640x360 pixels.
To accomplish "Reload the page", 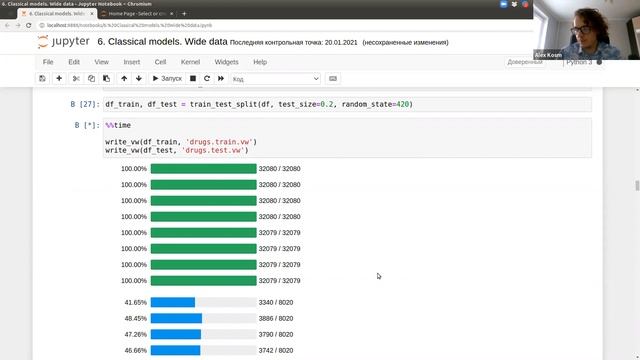I will coord(29,25).
